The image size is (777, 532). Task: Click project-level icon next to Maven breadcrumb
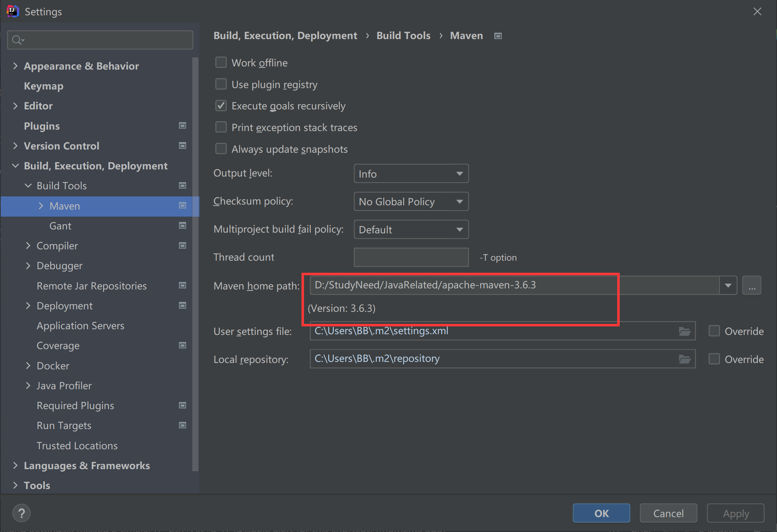click(498, 36)
